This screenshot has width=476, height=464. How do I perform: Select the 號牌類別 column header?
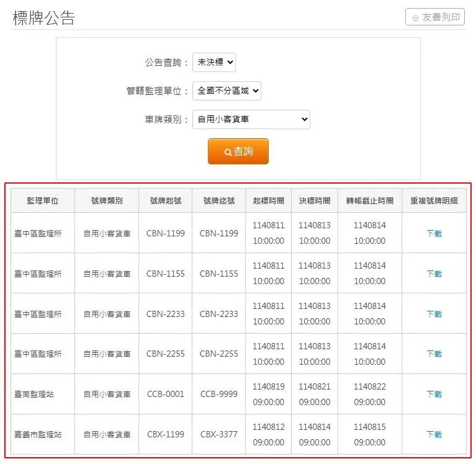[107, 201]
